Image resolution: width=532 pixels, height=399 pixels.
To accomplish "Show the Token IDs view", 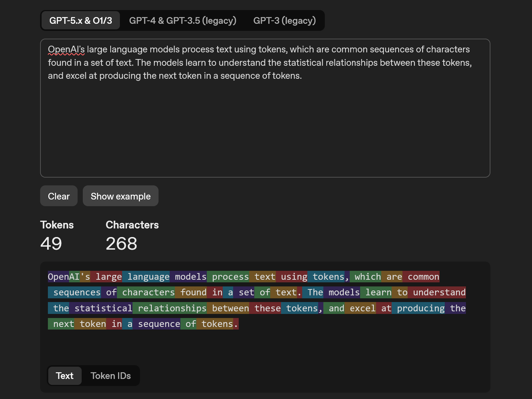I will coord(111,376).
